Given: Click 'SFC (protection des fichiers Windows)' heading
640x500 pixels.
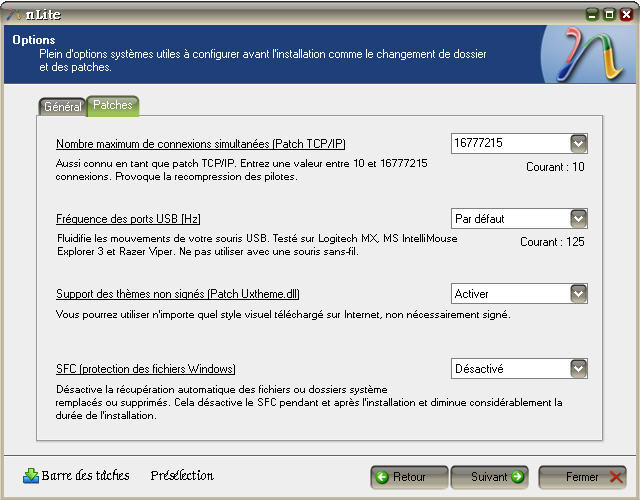Looking at the screenshot, I should tap(146, 369).
